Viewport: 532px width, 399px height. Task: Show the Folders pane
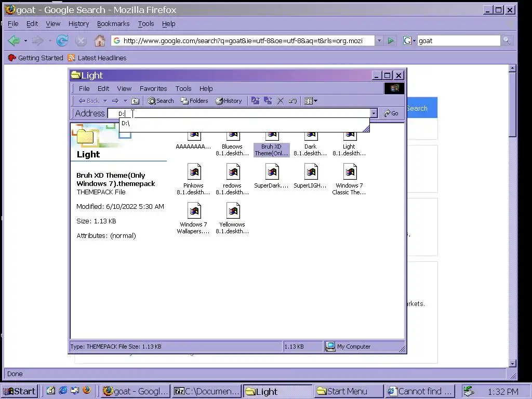[x=194, y=101]
